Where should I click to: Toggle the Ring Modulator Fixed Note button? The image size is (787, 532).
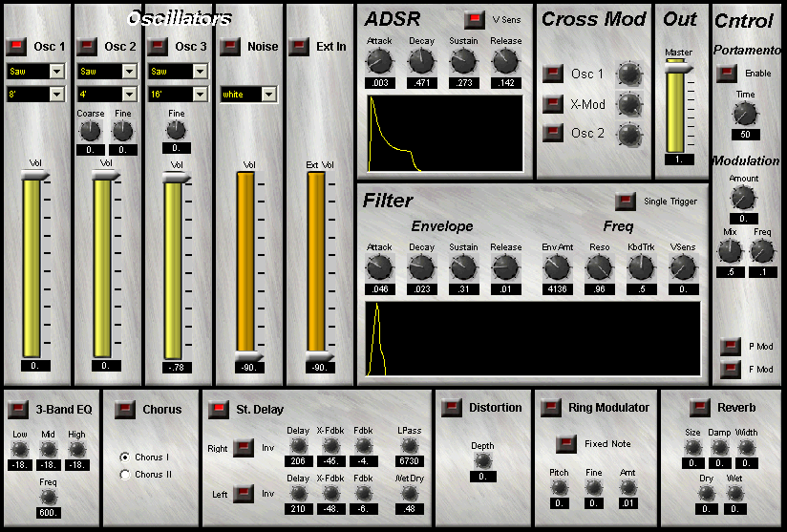click(566, 444)
